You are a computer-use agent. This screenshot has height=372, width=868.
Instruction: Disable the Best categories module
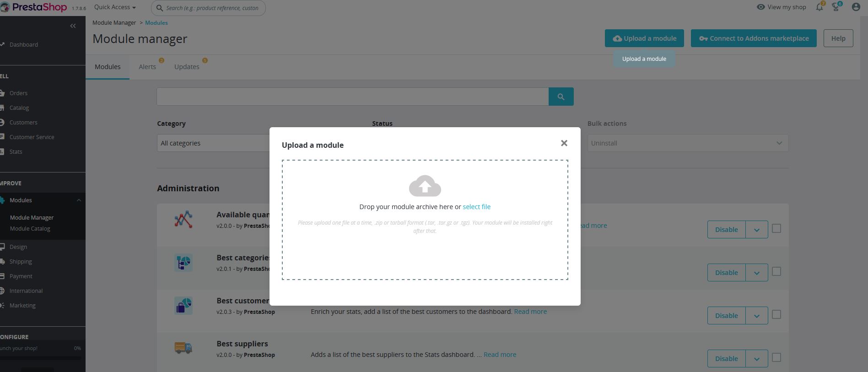727,273
